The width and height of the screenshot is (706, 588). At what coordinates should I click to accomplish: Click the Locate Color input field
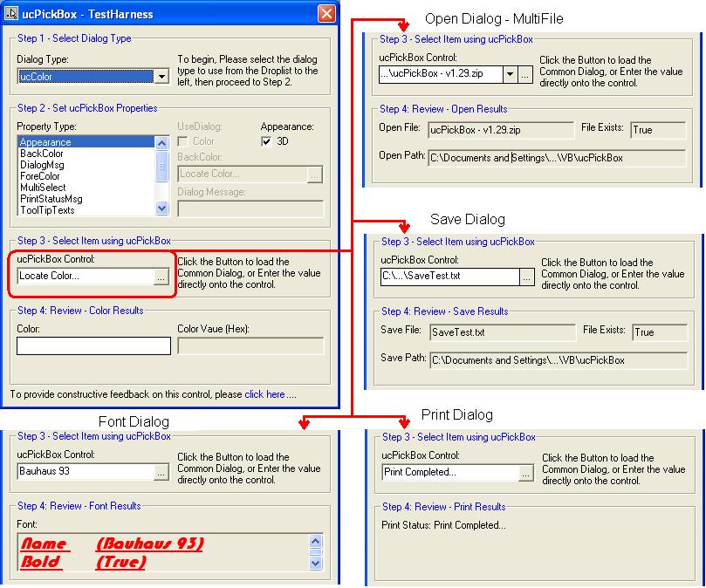[x=84, y=276]
